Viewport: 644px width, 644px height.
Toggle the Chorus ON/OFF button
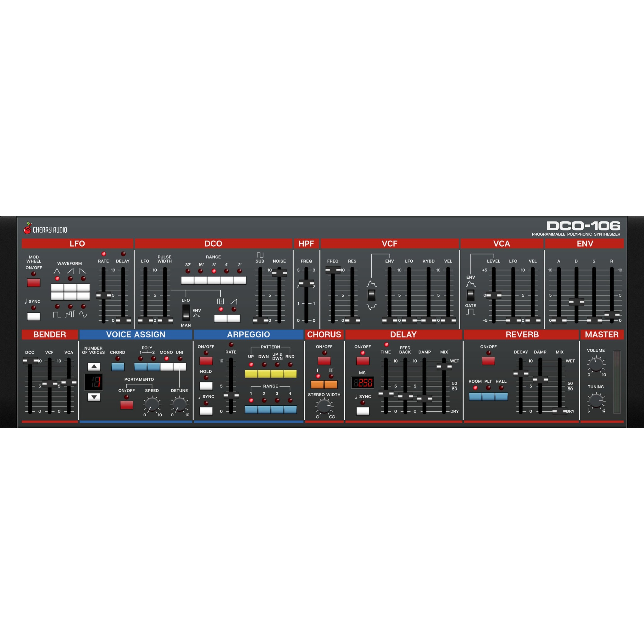[324, 361]
